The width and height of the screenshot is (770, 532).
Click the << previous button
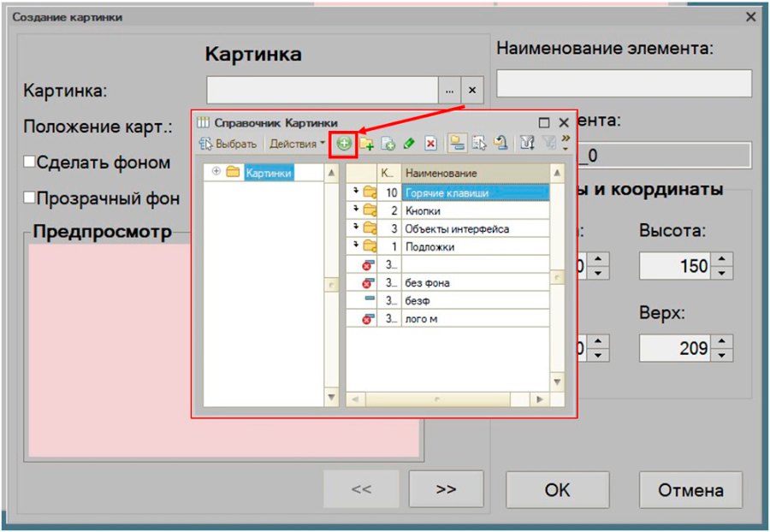361,489
